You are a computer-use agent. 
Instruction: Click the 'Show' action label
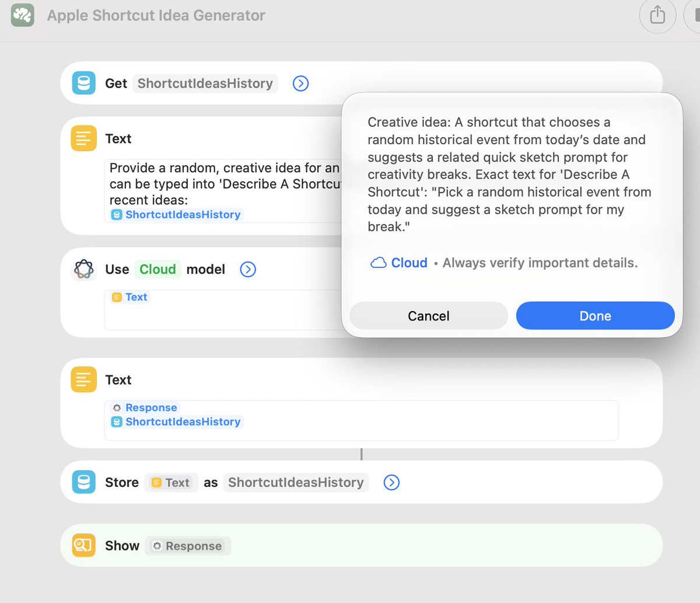(122, 546)
